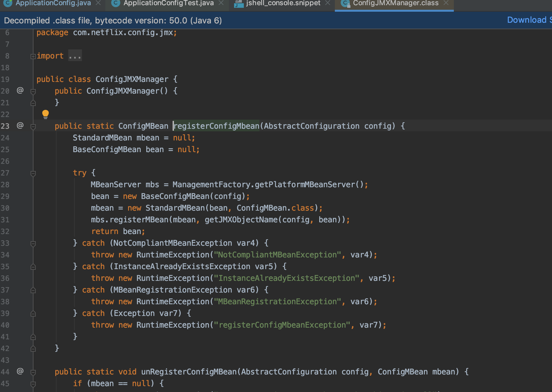Viewport: 552px width, 392px height.
Task: Collapse the ConfigJMXManager constructor fold
Action: tap(33, 91)
